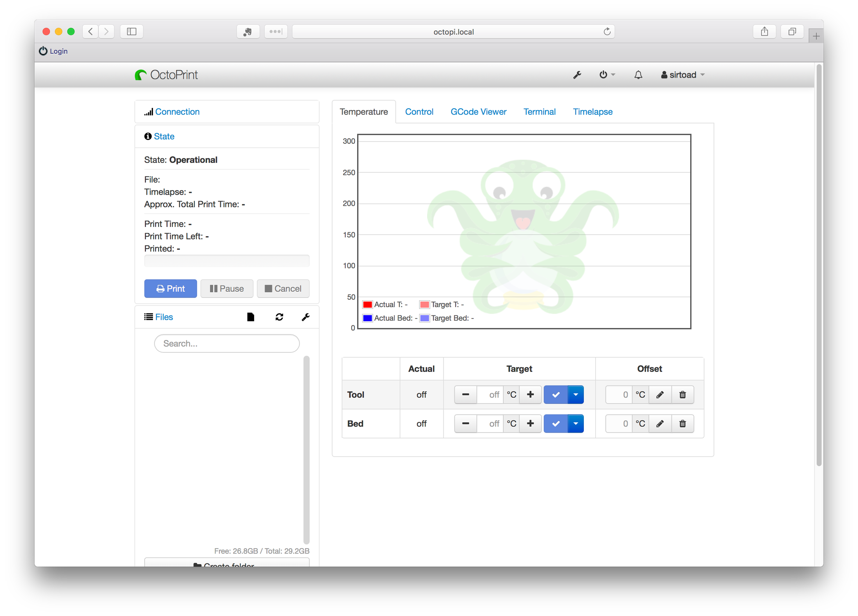Confirm Bed target temperature with checkmark
The height and width of the screenshot is (616, 858).
tap(556, 423)
